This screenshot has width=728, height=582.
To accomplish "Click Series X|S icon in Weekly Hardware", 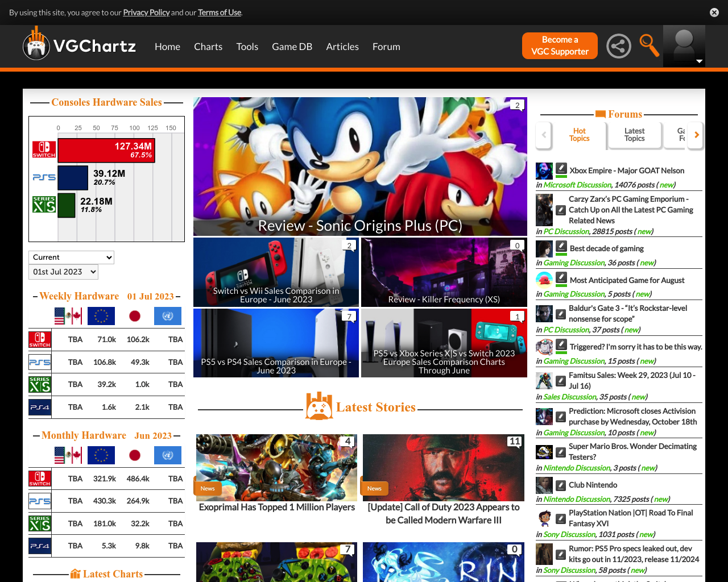I will point(40,384).
